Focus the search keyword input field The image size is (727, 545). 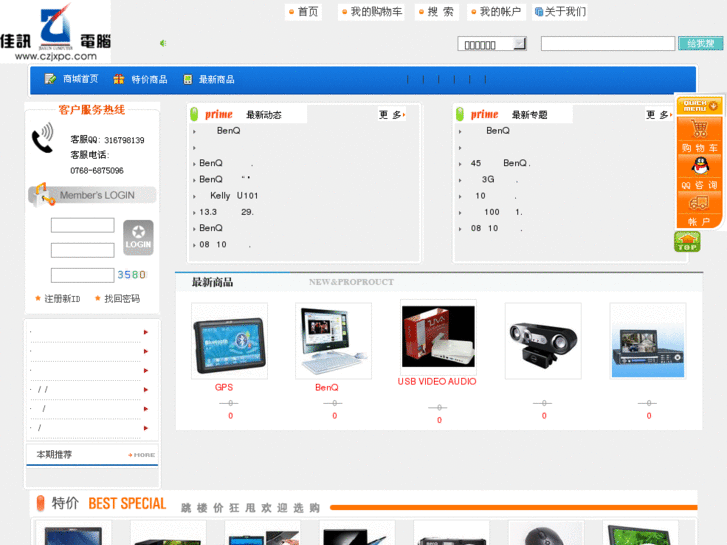click(608, 44)
